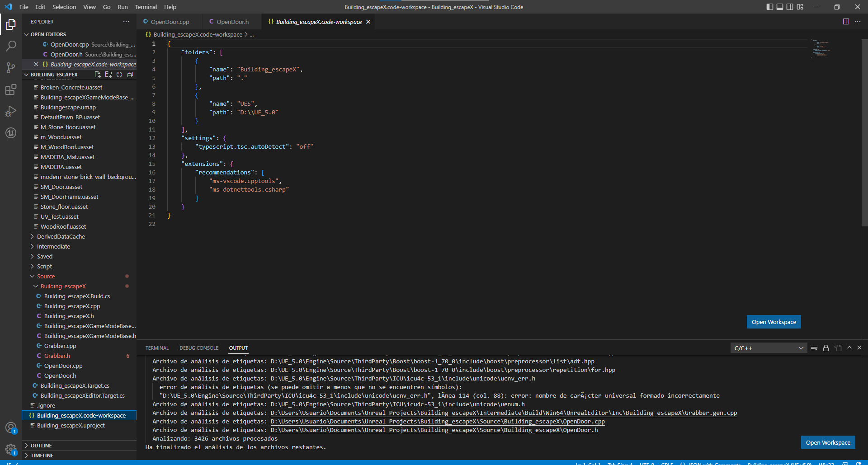Split the editor to the right
The width and height of the screenshot is (868, 465).
pos(846,21)
